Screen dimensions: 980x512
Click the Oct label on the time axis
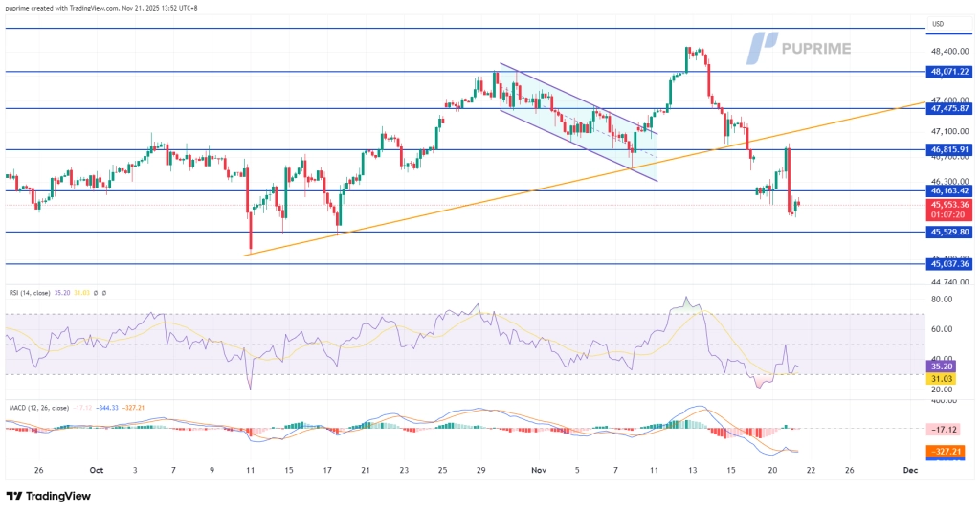click(x=97, y=471)
